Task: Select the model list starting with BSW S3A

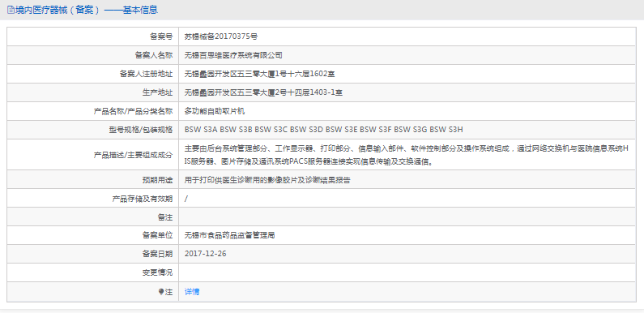Action: coord(324,130)
